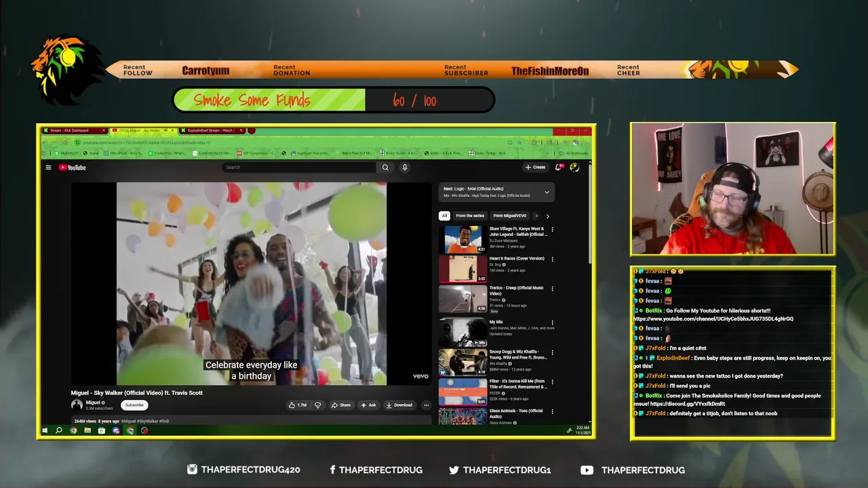Select From the series chip
This screenshot has height=488, width=868.
(470, 216)
